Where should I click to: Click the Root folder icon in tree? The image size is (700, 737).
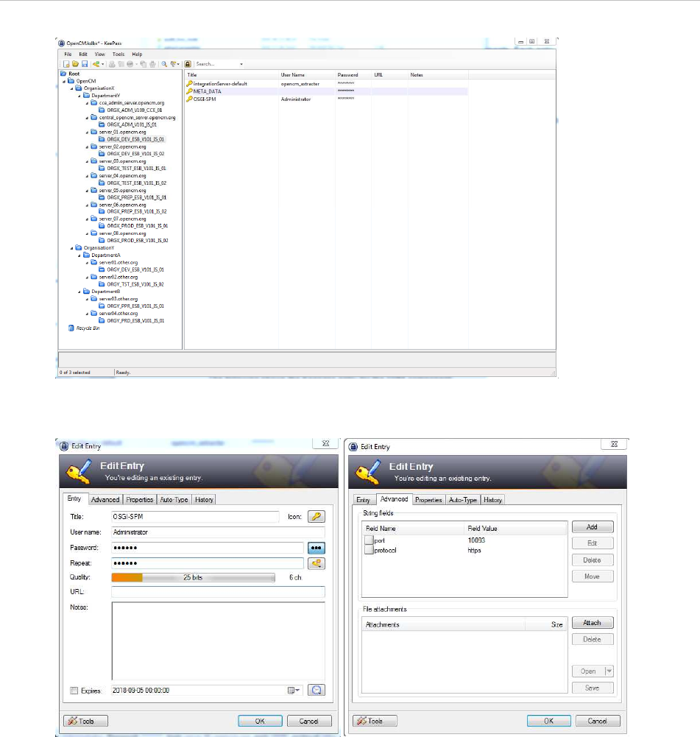coord(63,74)
